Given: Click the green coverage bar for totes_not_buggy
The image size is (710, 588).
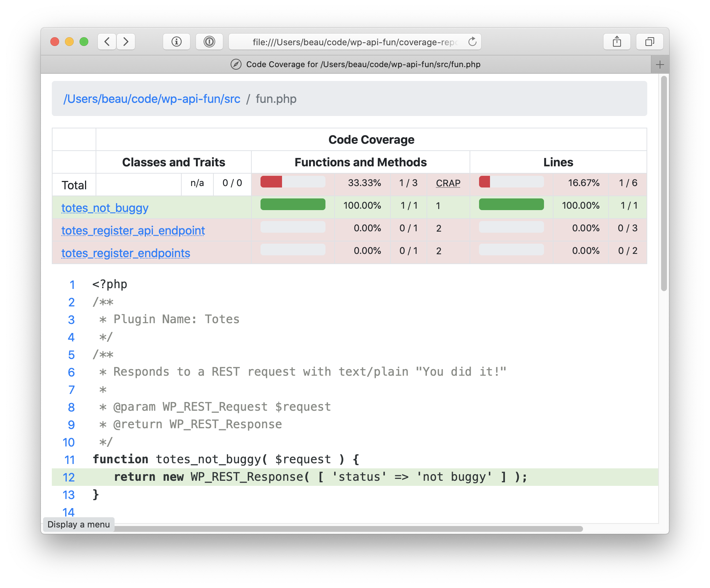Looking at the screenshot, I should 293,205.
